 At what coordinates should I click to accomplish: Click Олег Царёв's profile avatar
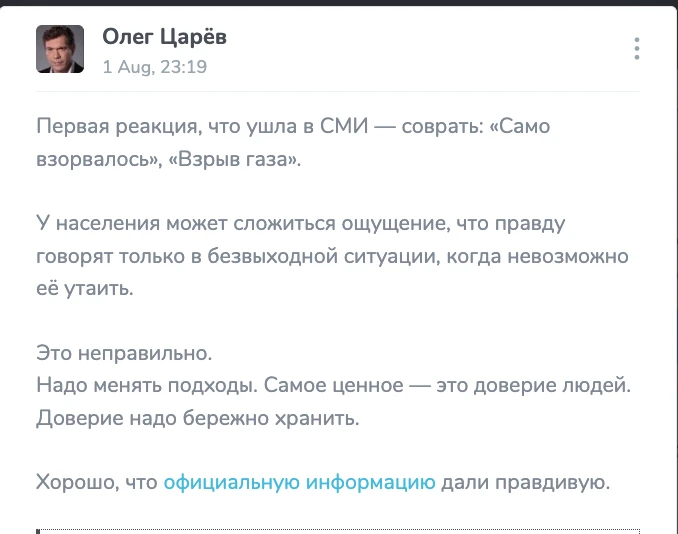point(60,49)
